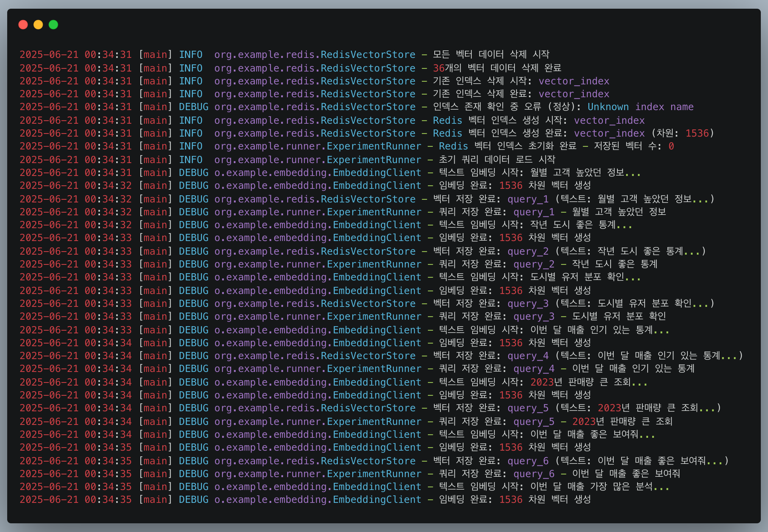Click query_4 in the '쿼리 저장 완료' line
Viewport: 768px width, 532px height.
[x=533, y=369]
